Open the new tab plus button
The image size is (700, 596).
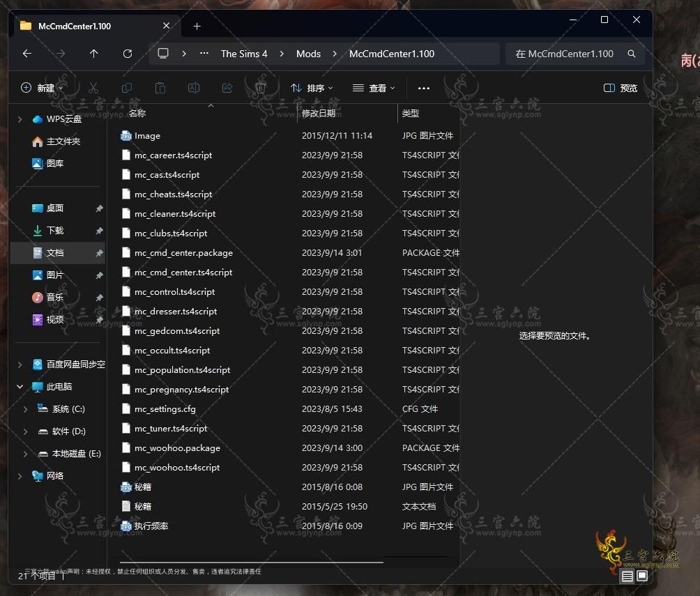pyautogui.click(x=197, y=26)
